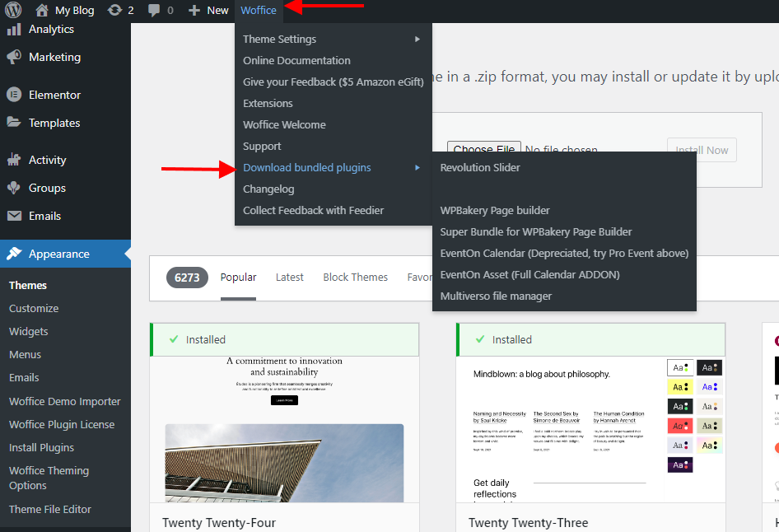Click the updates refresh icon

click(x=115, y=11)
